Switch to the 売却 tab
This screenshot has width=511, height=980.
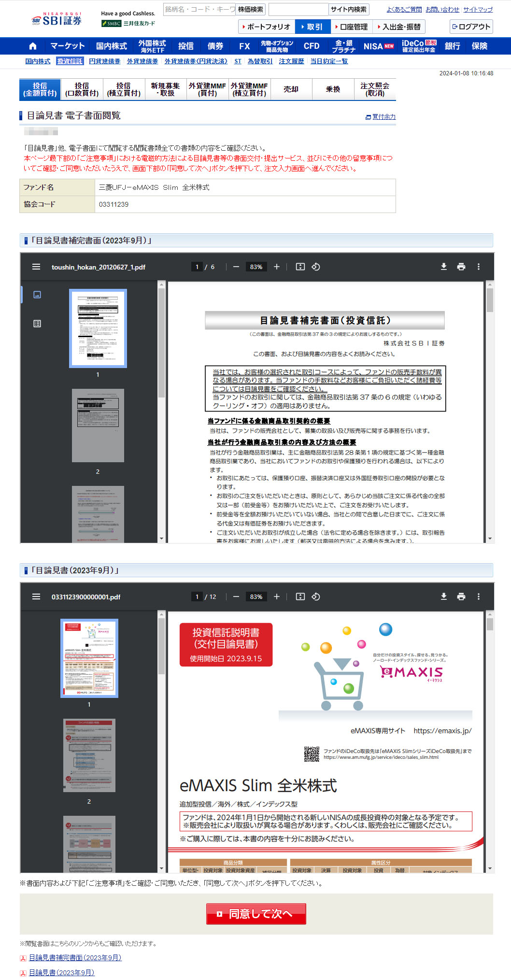pyautogui.click(x=291, y=89)
